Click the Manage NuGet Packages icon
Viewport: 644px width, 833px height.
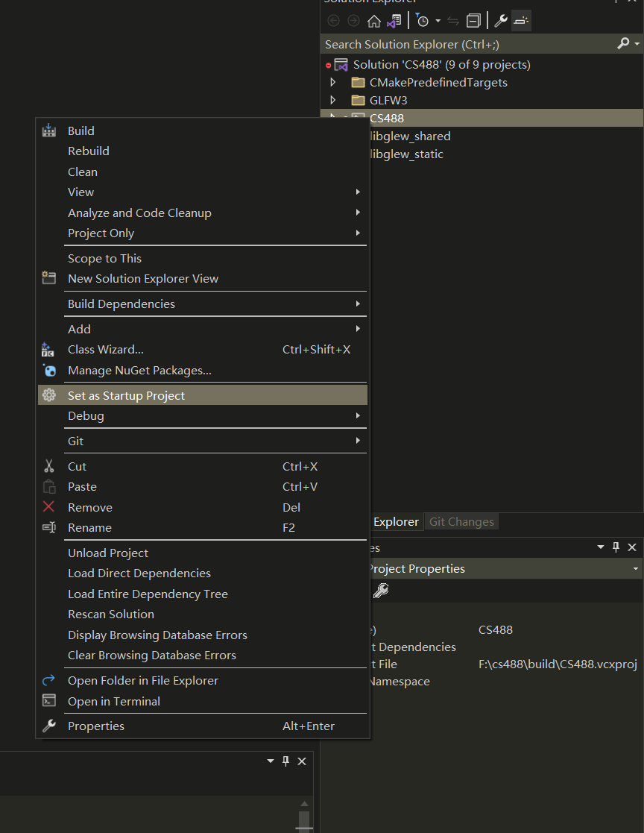coord(49,370)
